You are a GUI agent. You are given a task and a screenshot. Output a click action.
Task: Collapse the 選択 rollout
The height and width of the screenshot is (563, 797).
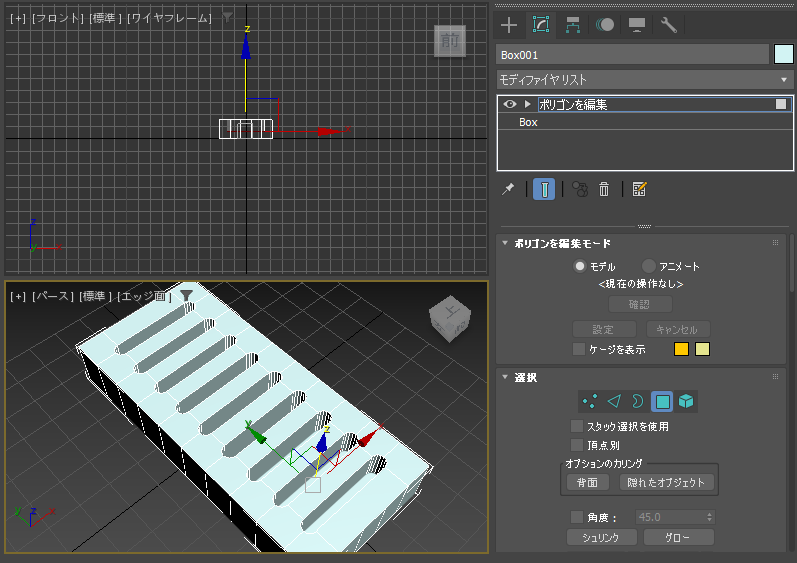[x=505, y=377]
